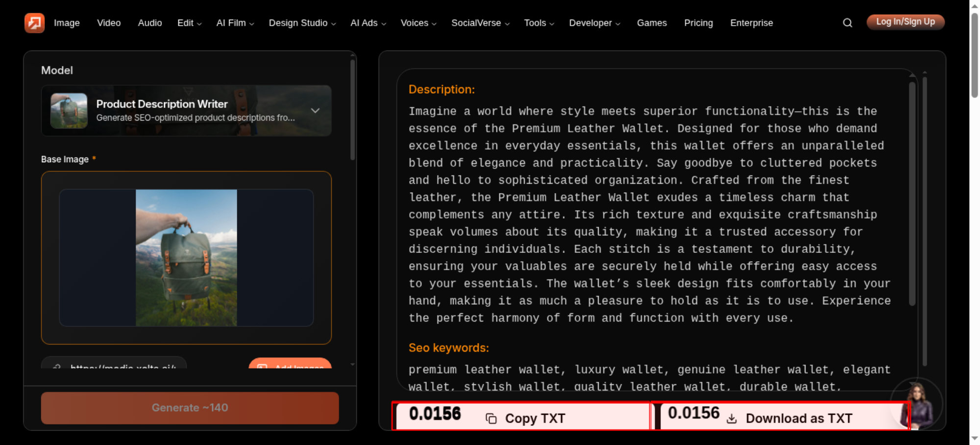Open the Developer dropdown menu
Screen dimensions: 980x445
pyautogui.click(x=594, y=23)
